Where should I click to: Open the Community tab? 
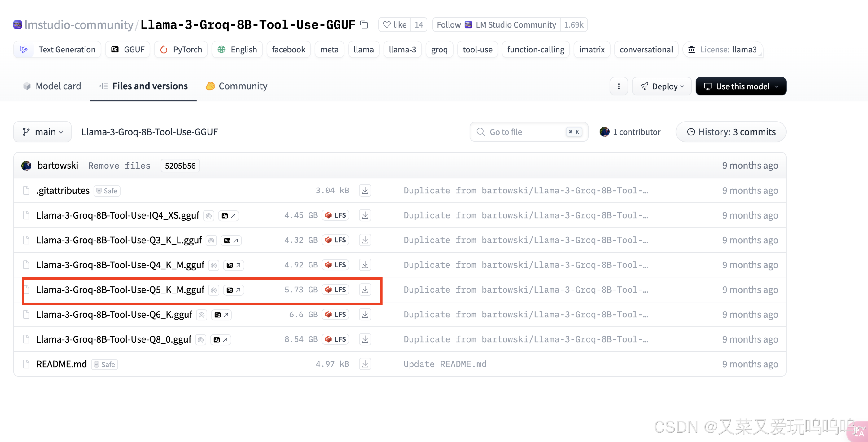(x=237, y=86)
